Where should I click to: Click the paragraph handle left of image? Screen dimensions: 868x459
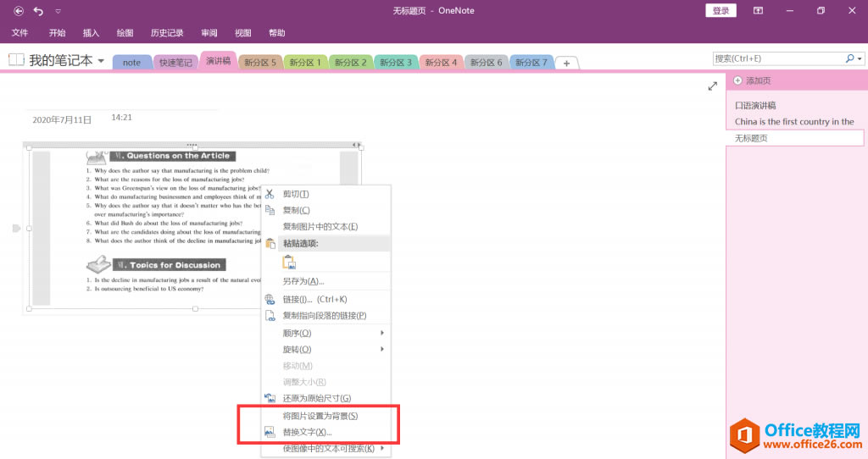click(x=16, y=228)
